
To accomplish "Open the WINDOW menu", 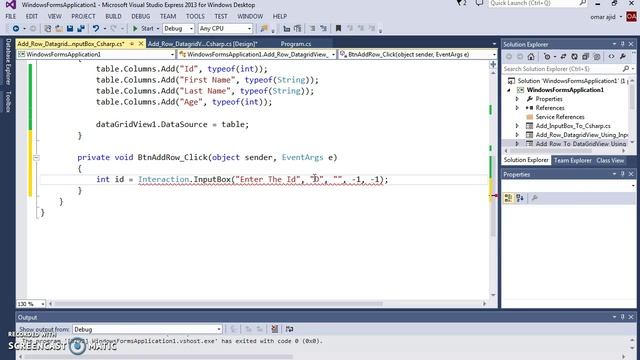I will point(250,16).
